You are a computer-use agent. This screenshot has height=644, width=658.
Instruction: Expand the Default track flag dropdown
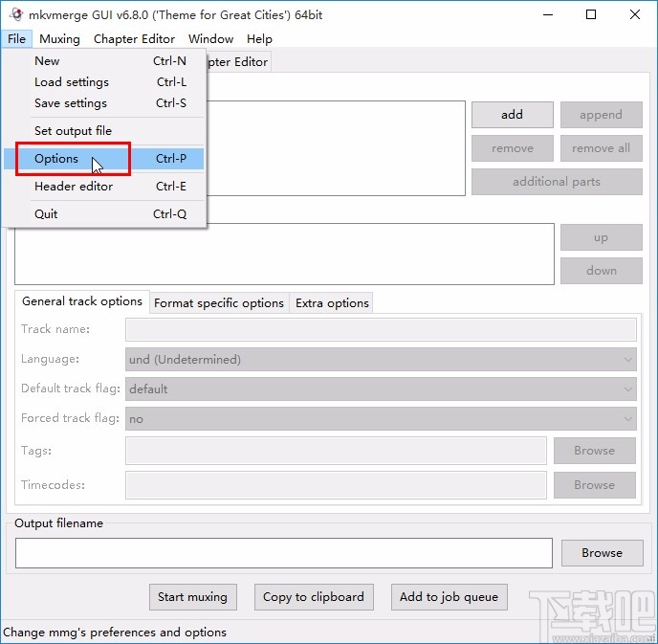click(x=381, y=389)
